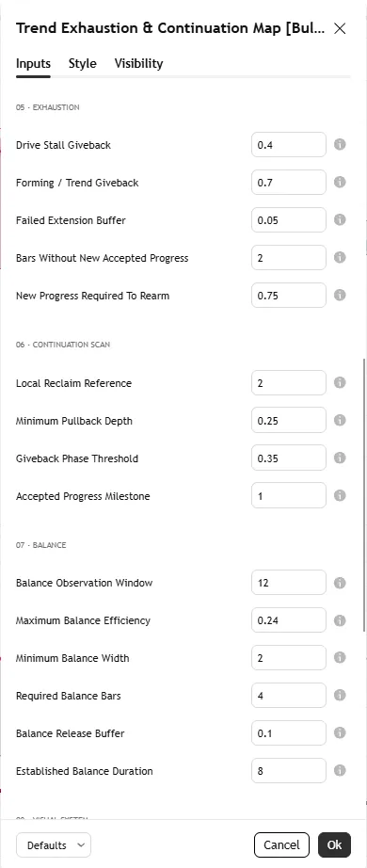Click the Forming / Trend Giveback input field

tap(289, 182)
